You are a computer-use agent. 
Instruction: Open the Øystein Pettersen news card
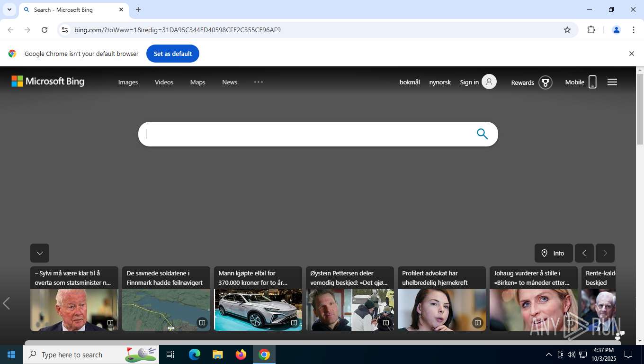pos(350,299)
